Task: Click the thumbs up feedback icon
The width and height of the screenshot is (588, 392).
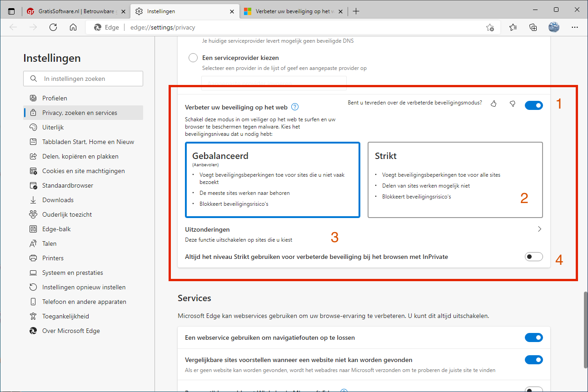Action: point(493,104)
